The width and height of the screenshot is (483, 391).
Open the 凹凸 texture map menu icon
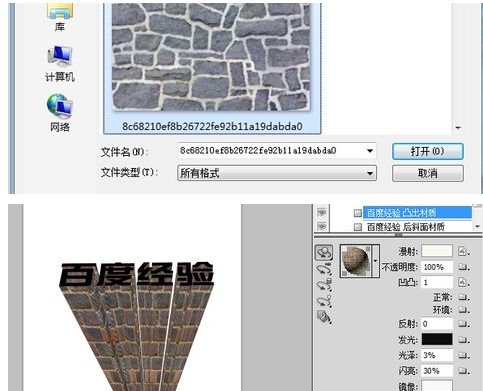point(463,283)
